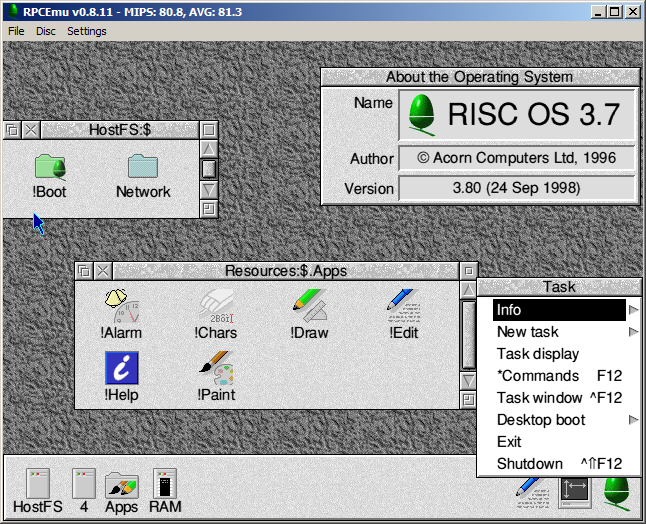The image size is (646, 524).
Task: Expand the Desktop boot submenu arrow
Action: [634, 420]
